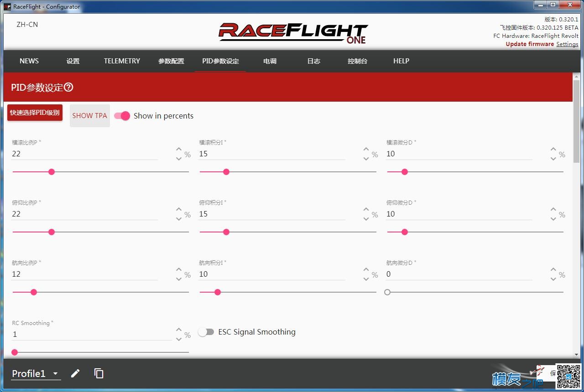Click the copy profile icon

point(99,373)
